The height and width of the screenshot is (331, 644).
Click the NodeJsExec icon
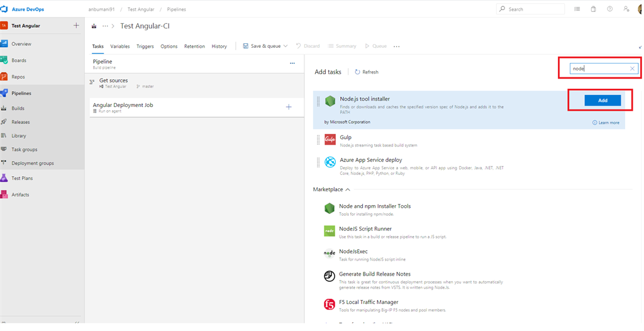pos(330,254)
